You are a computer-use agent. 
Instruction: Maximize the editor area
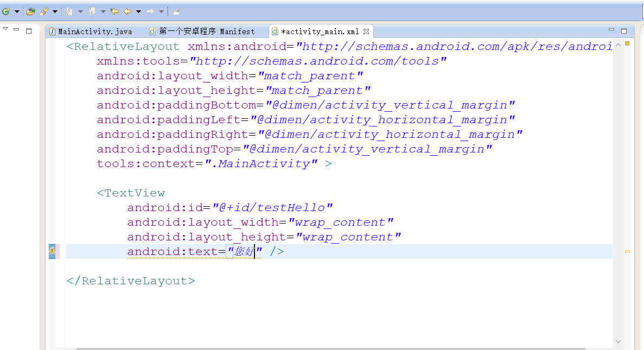(x=624, y=31)
